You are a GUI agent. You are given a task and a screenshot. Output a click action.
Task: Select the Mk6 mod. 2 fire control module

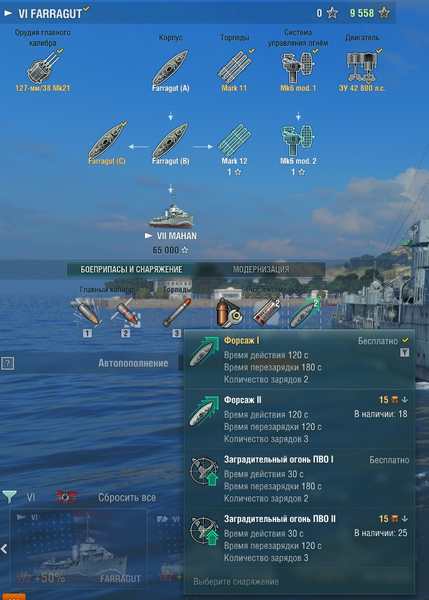(x=298, y=140)
